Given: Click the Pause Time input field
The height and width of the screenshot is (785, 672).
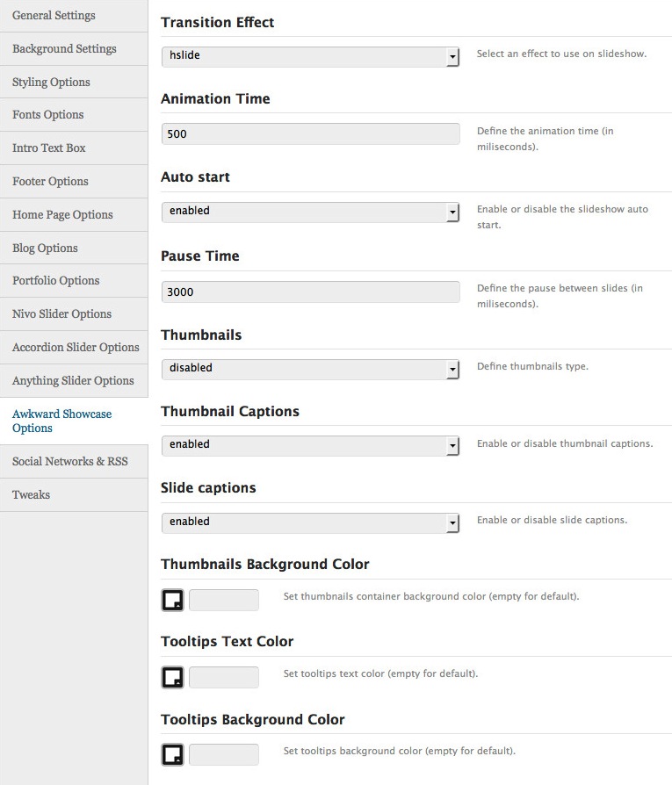Looking at the screenshot, I should click(310, 292).
